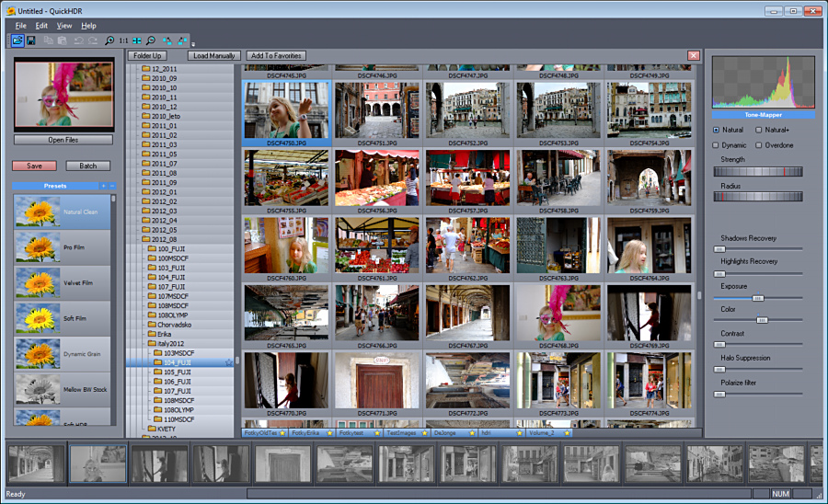Open the File menu
This screenshot has height=504, width=828.
pyautogui.click(x=20, y=26)
